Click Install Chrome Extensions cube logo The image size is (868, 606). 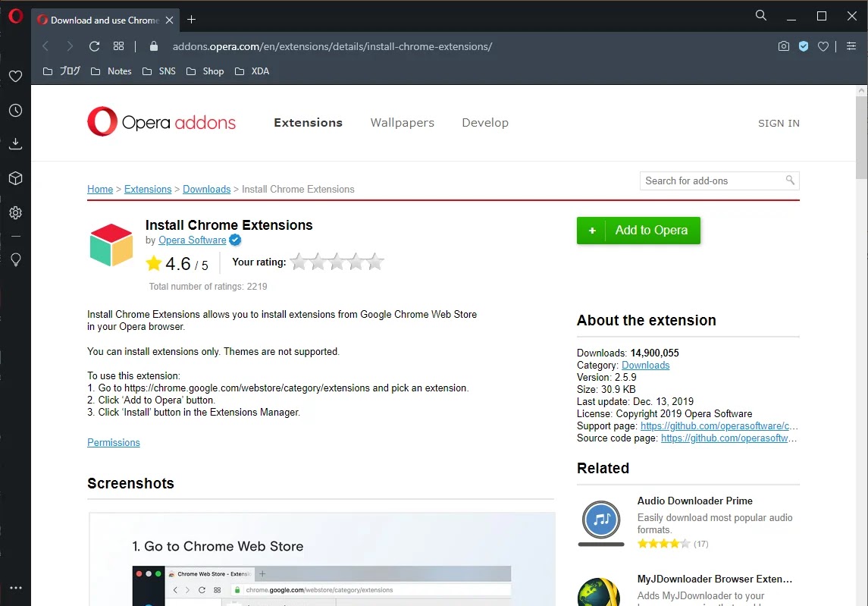[x=111, y=245]
